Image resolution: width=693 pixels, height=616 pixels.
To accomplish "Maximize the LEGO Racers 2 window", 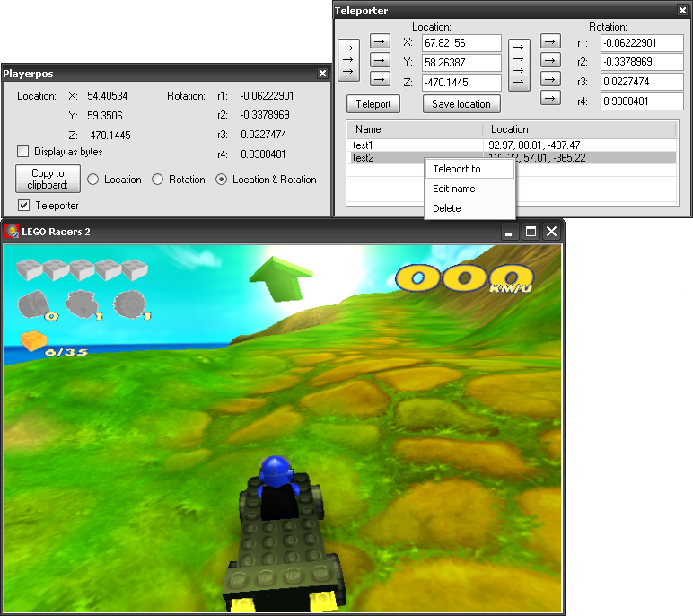I will [x=531, y=232].
